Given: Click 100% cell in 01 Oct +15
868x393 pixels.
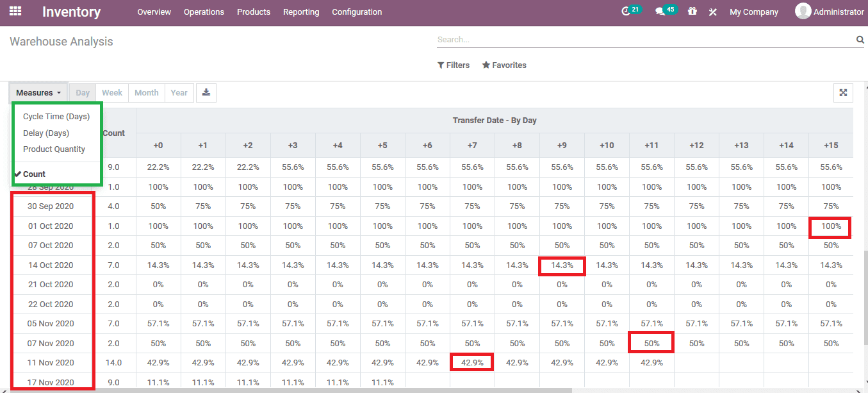Looking at the screenshot, I should coord(831,226).
